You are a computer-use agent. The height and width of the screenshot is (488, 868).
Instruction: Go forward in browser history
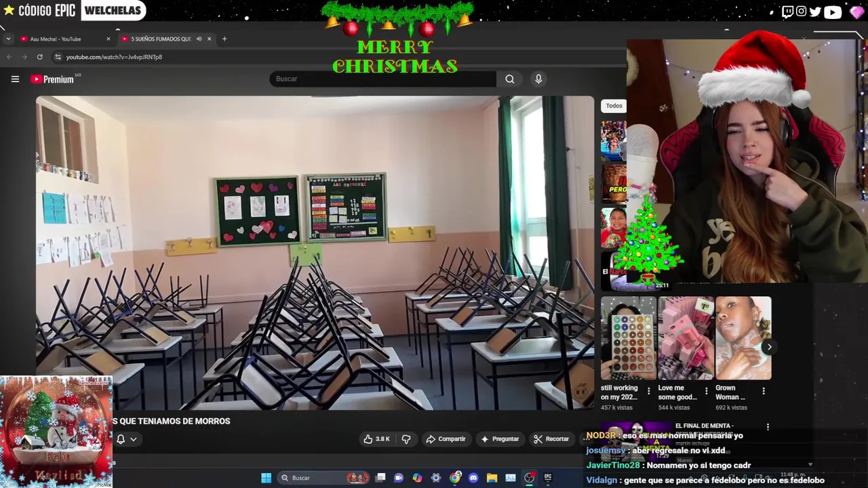24,57
